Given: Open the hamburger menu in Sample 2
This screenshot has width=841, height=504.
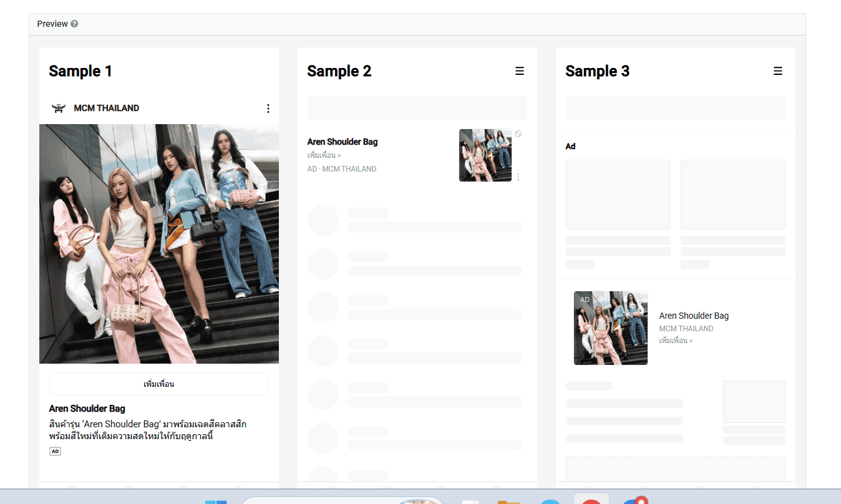Looking at the screenshot, I should click(x=520, y=71).
